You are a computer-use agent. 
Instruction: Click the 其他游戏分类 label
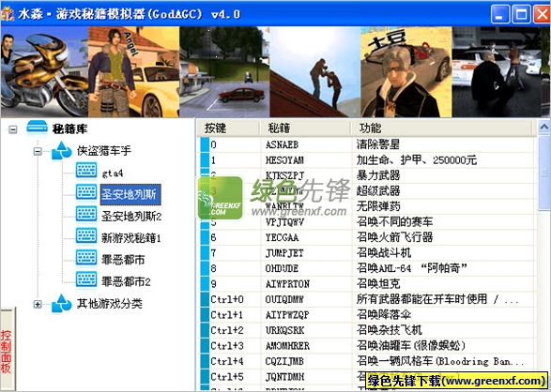(110, 304)
